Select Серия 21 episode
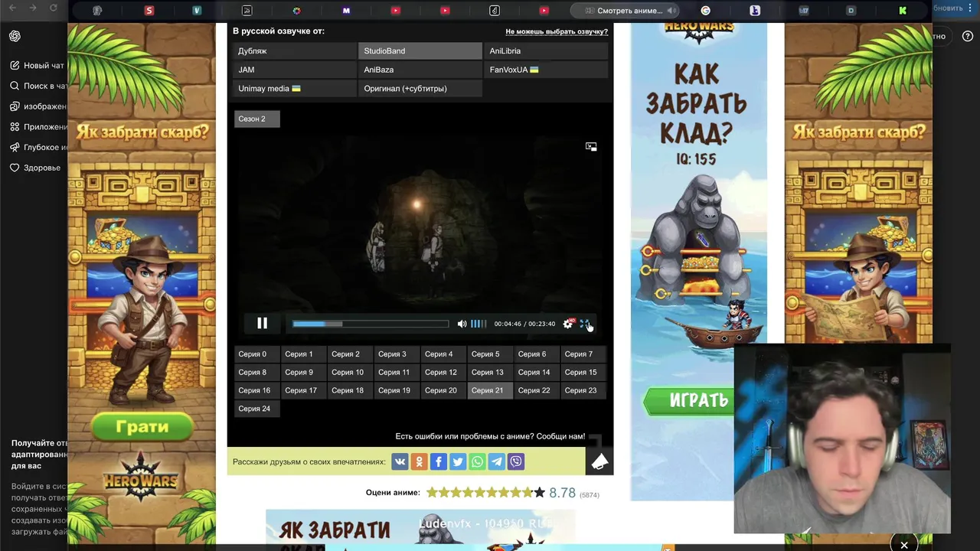 (x=488, y=390)
